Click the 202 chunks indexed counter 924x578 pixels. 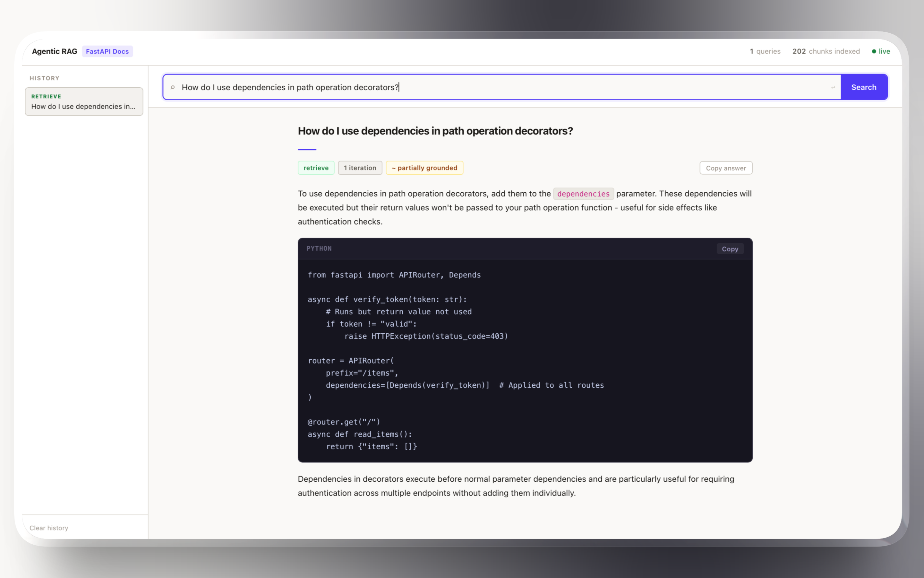(826, 51)
